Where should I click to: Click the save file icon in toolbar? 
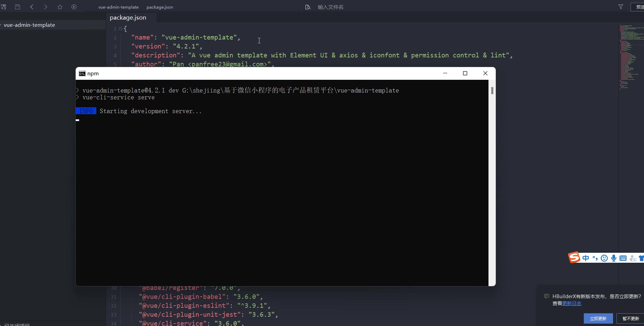[x=18, y=7]
